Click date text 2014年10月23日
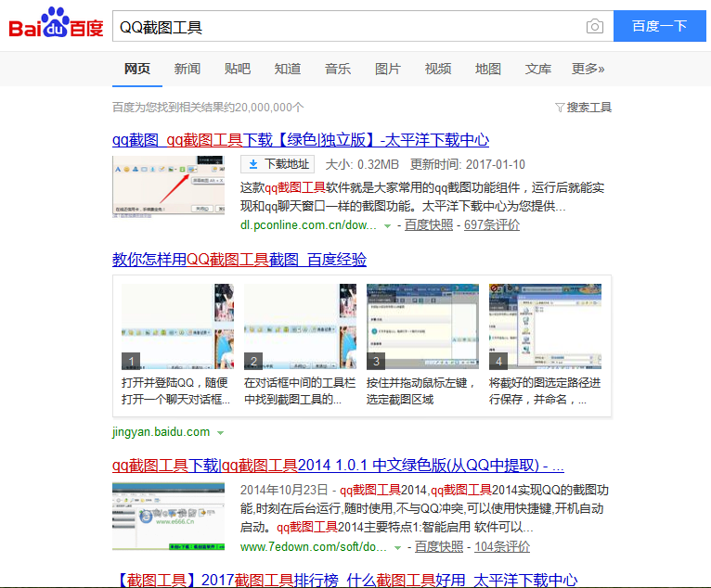Screen dimensions: 711x588 [x=284, y=490]
